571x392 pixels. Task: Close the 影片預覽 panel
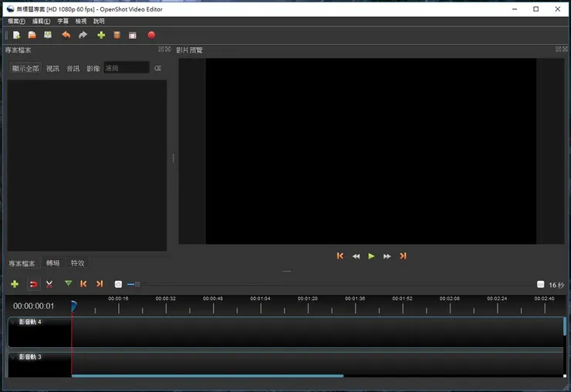(565, 49)
